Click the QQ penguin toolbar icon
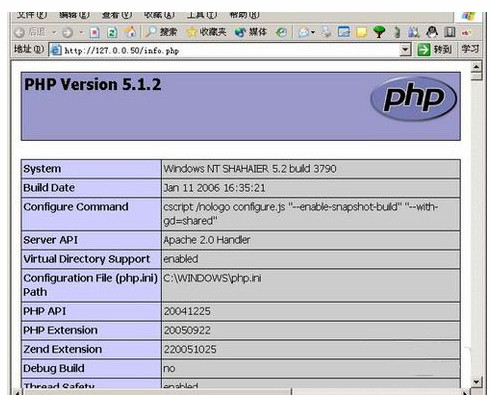490x395 pixels. [x=432, y=32]
